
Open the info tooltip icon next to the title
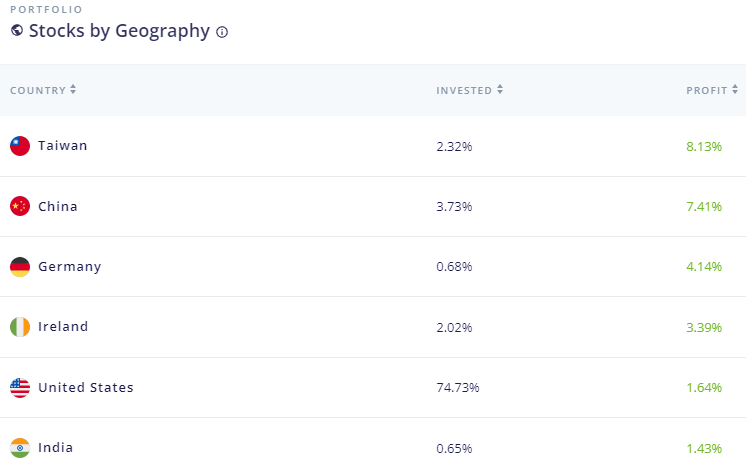click(x=222, y=32)
